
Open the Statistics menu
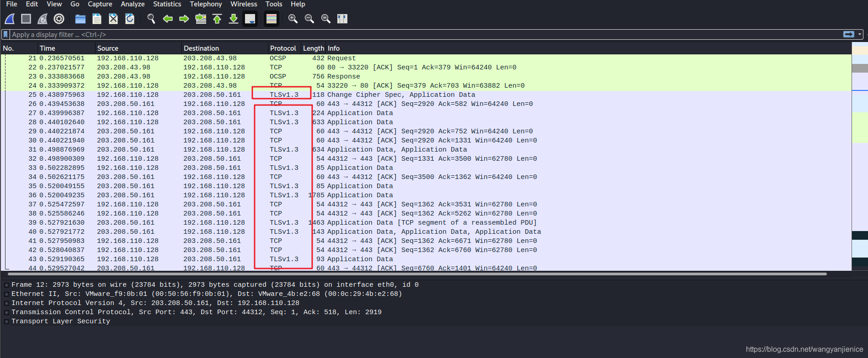pos(167,4)
